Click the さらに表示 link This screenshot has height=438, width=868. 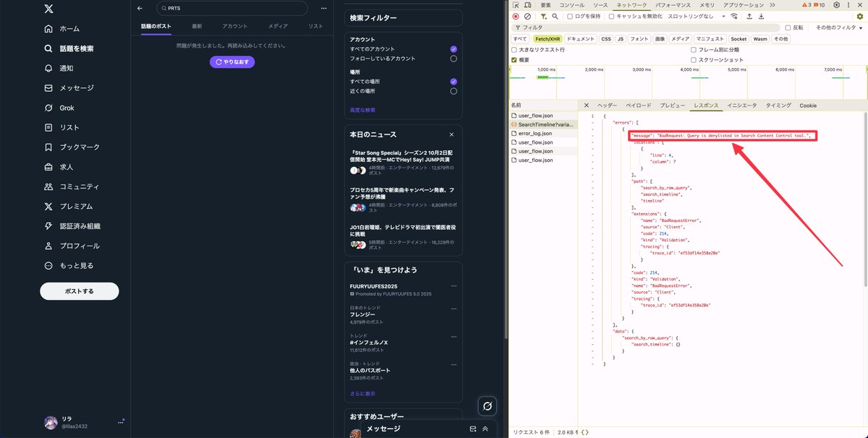click(362, 394)
